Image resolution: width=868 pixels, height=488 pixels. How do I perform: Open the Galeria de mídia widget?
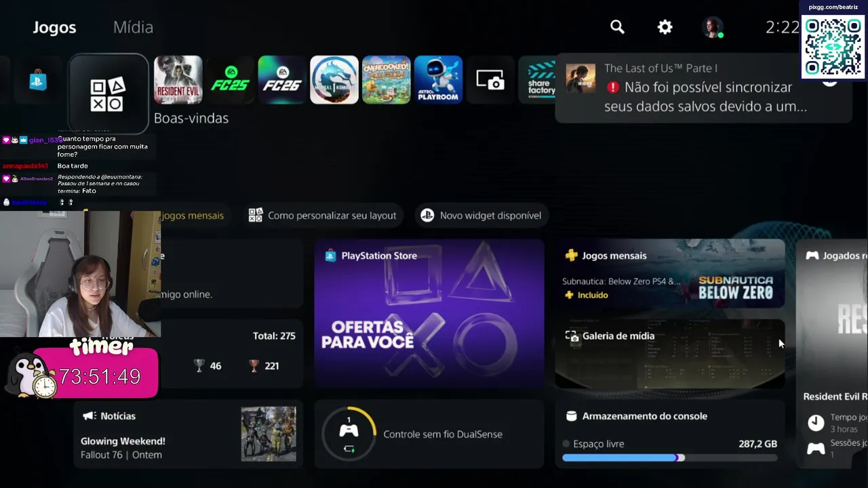(670, 353)
